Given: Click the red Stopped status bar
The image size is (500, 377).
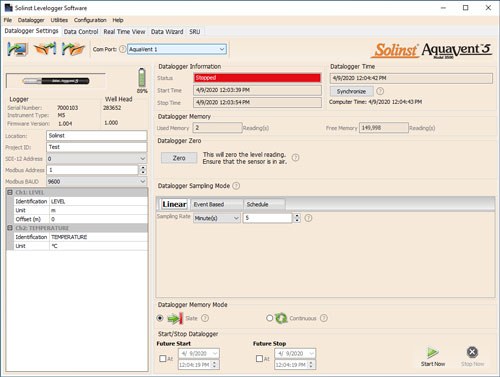Looking at the screenshot, I should 257,78.
